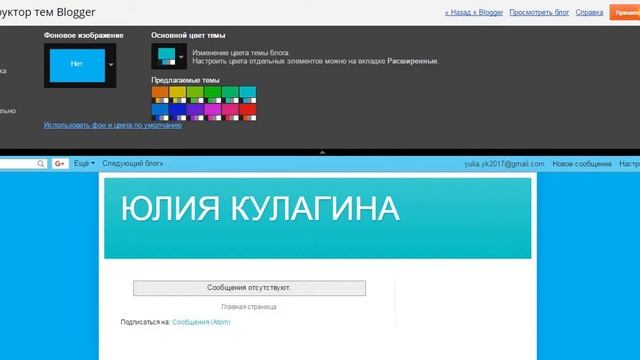Subscribe via Сообщения (Atom) link
Image resolution: width=640 pixels, height=360 pixels.
tap(201, 322)
